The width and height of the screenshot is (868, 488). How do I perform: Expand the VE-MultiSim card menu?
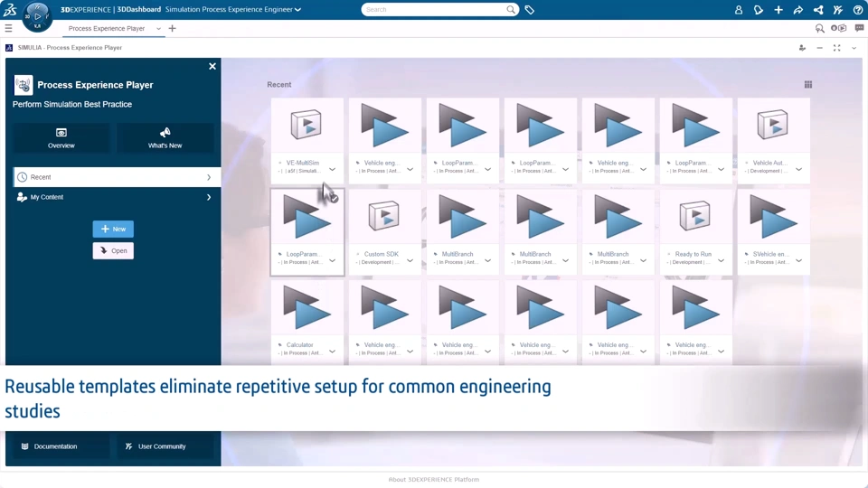(x=332, y=169)
